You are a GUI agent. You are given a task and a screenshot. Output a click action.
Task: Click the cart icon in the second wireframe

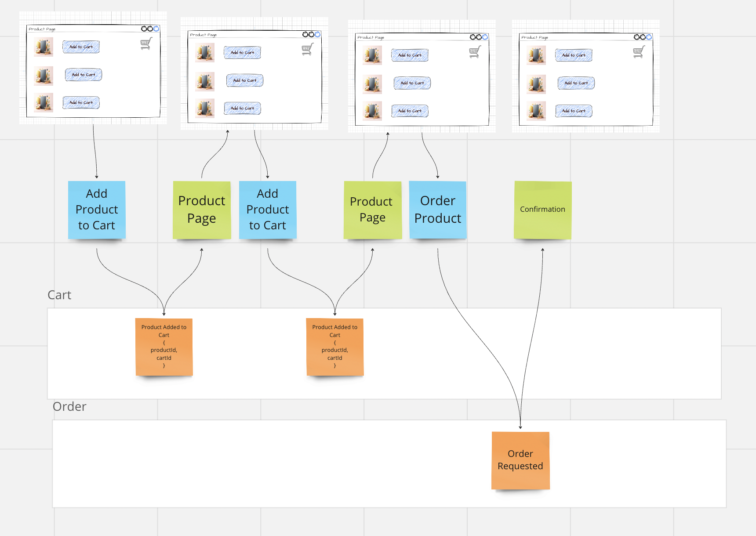pyautogui.click(x=308, y=49)
